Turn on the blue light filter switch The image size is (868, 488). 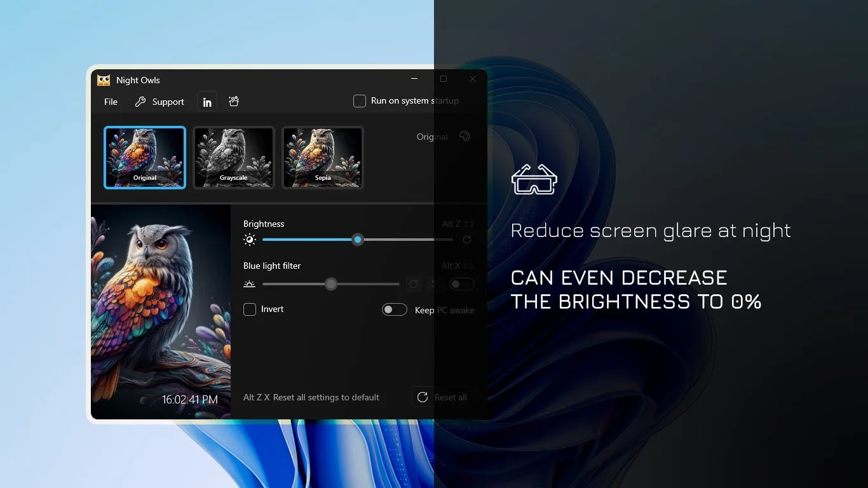pyautogui.click(x=462, y=284)
